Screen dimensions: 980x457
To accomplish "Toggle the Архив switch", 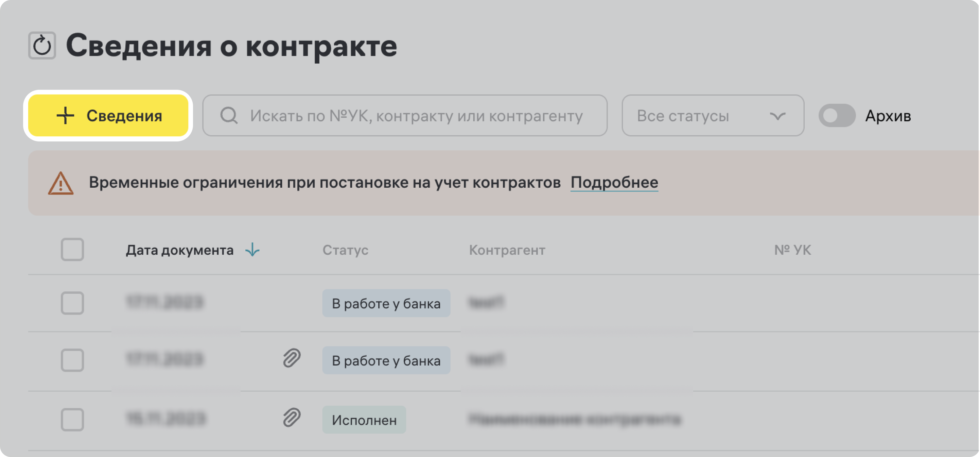I will point(837,116).
